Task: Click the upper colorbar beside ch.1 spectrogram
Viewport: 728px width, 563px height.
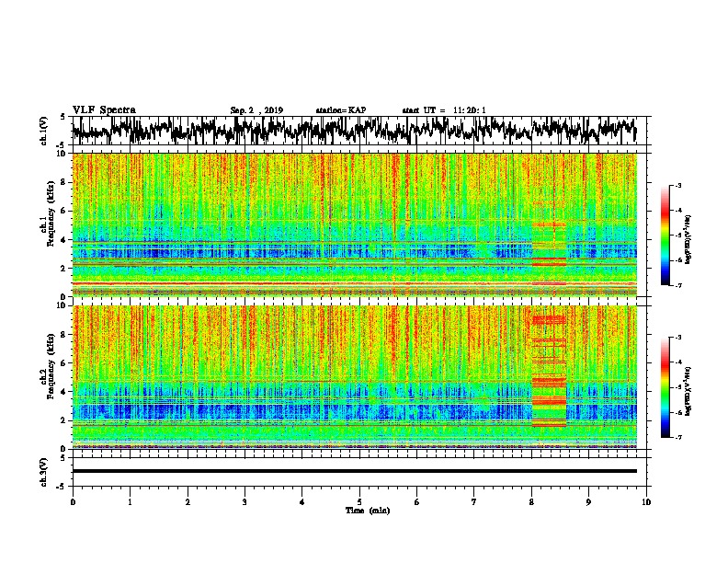Action: 665,236
